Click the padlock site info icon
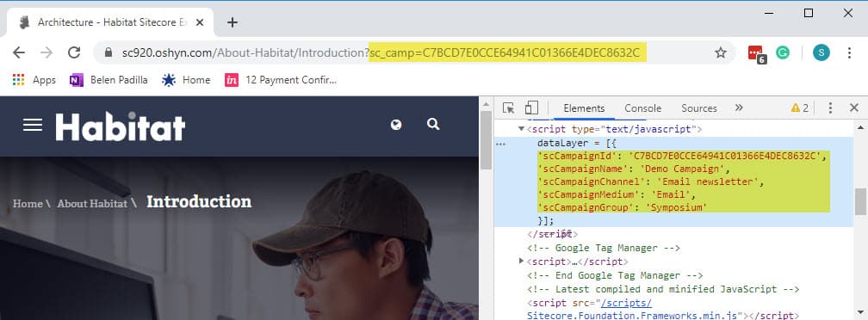This screenshot has height=320, width=868. [108, 52]
